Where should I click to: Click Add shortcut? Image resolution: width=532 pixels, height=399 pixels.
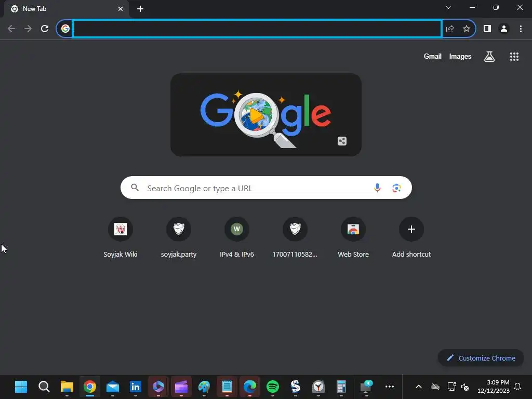(x=411, y=238)
